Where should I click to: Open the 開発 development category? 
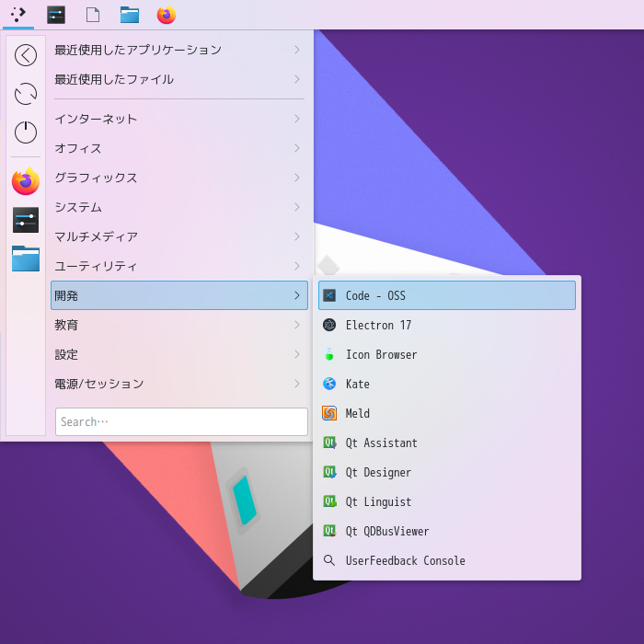click(x=179, y=295)
